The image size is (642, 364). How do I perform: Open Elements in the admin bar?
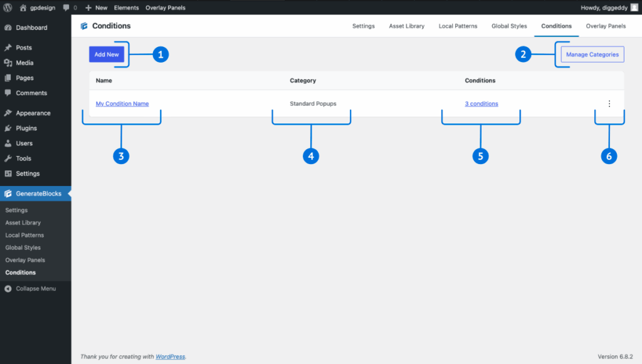126,8
